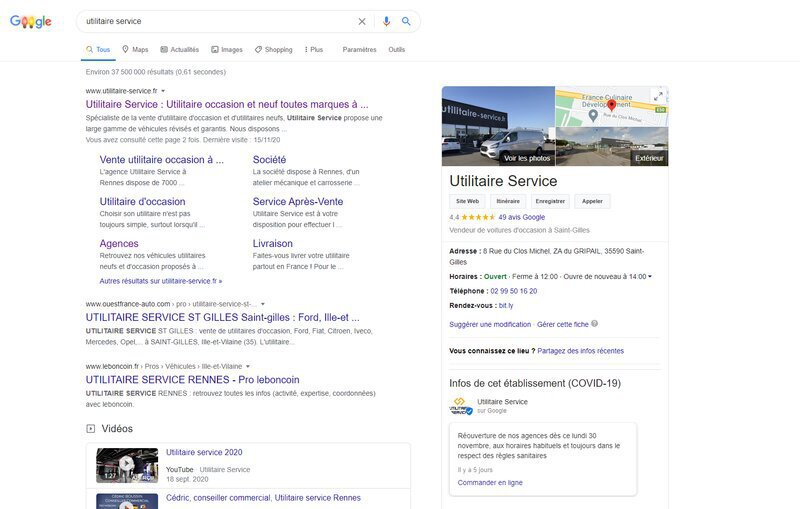The image size is (800, 509).
Task: Expand the map with the fullscreen icon
Action: pos(658,96)
